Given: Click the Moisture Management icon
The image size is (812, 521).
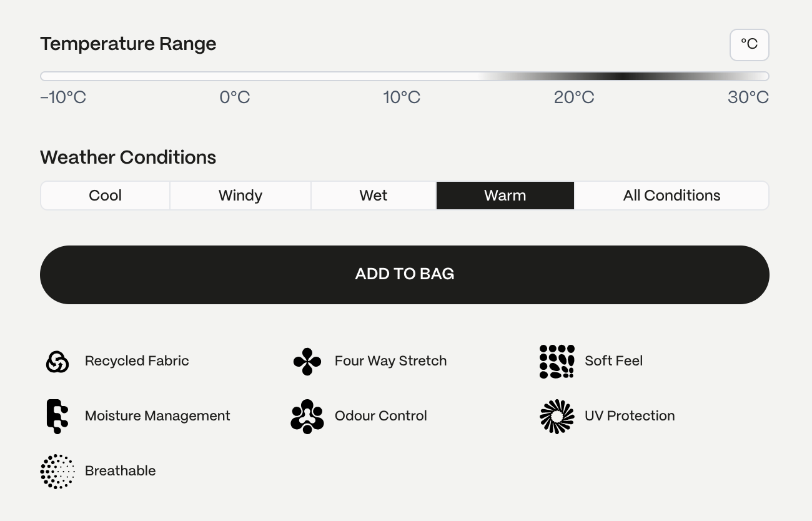Looking at the screenshot, I should 57,416.
